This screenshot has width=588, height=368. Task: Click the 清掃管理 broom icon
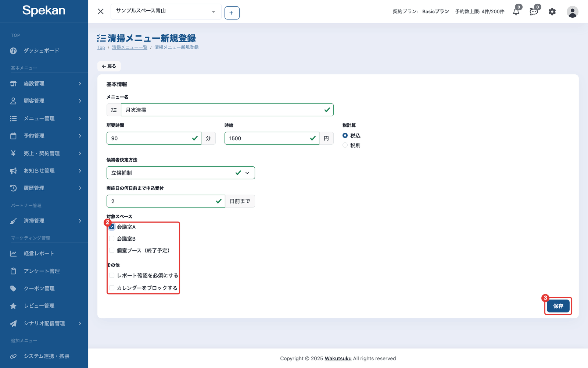pyautogui.click(x=13, y=221)
